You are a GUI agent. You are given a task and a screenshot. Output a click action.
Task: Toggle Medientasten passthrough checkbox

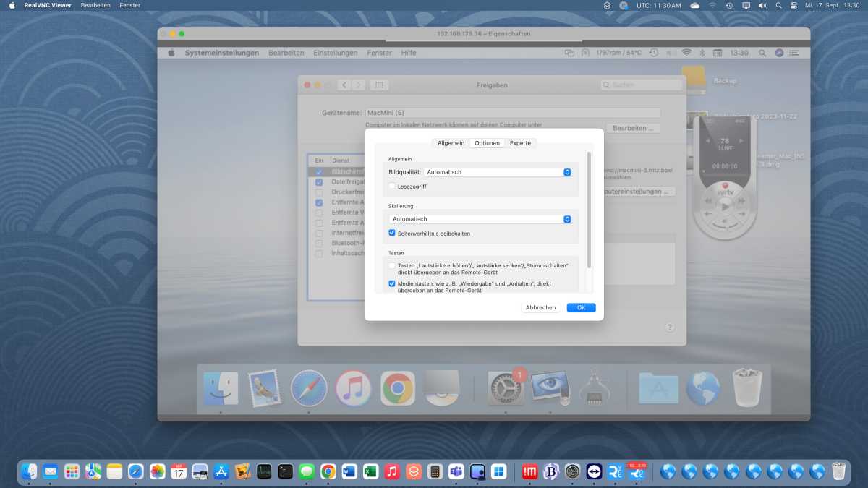point(392,284)
